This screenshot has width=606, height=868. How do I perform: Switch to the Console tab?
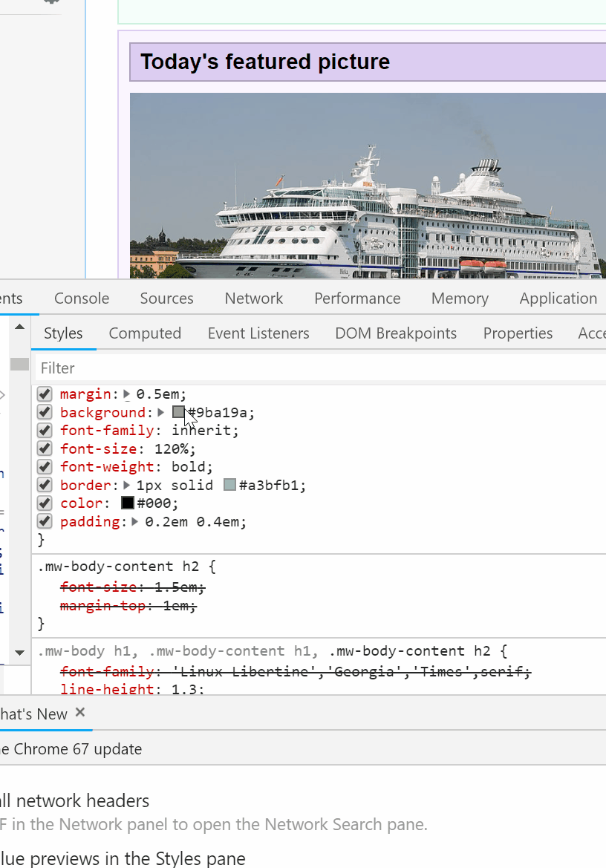[82, 298]
